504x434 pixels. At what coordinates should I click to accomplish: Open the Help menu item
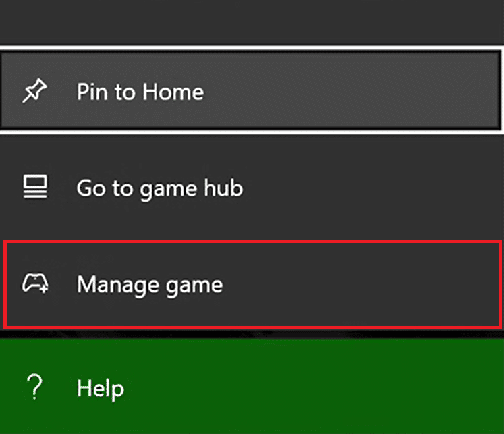251,387
